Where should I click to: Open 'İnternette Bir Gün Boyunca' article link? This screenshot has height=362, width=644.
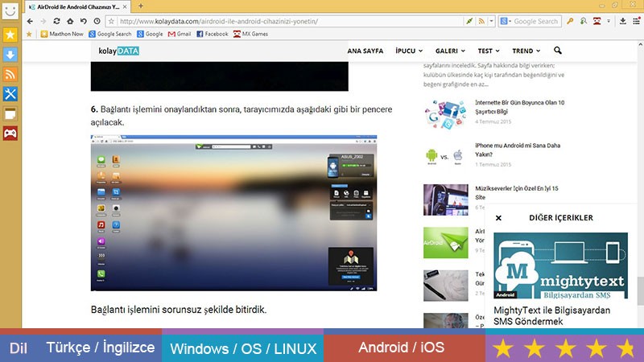pos(519,107)
